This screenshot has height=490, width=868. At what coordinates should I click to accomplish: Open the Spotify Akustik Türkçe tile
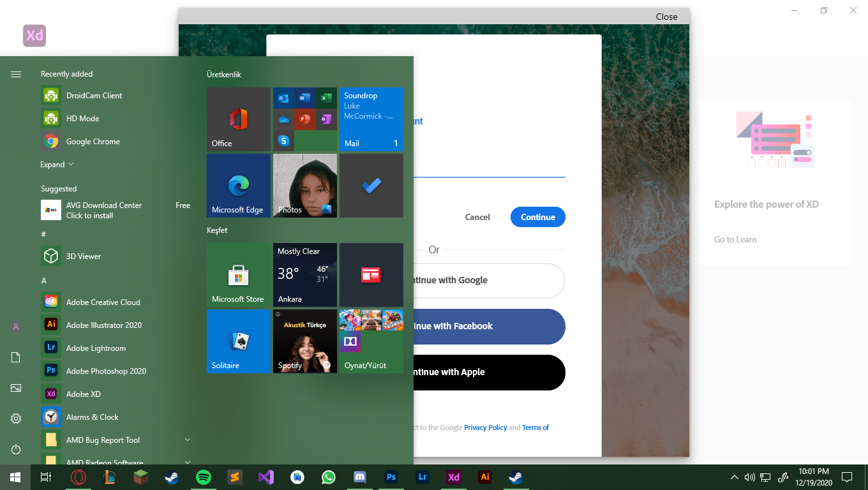(x=305, y=341)
